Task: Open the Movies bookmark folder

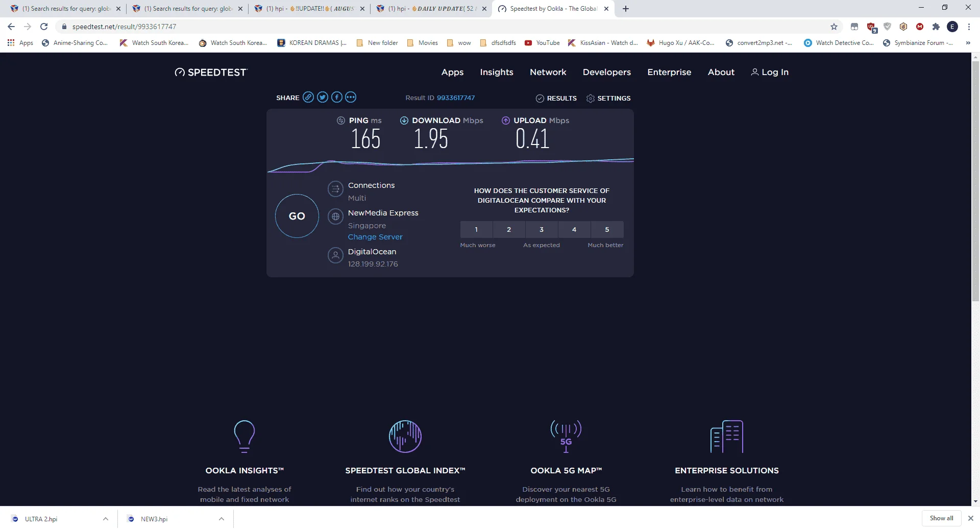Action: (x=423, y=43)
